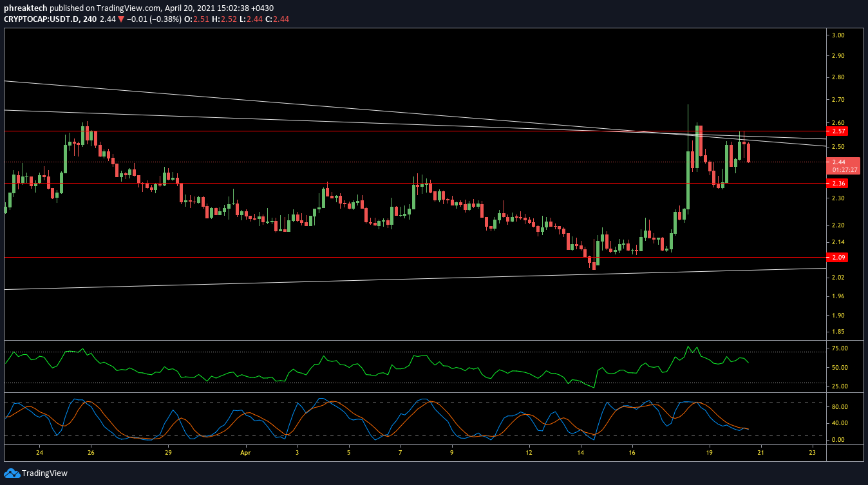Click 2.20 on the price axis

[838, 225]
